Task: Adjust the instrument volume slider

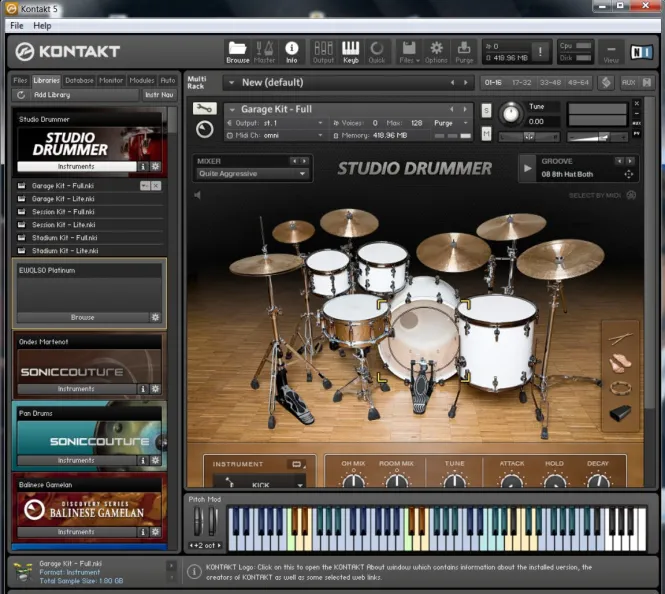Action: (x=597, y=137)
